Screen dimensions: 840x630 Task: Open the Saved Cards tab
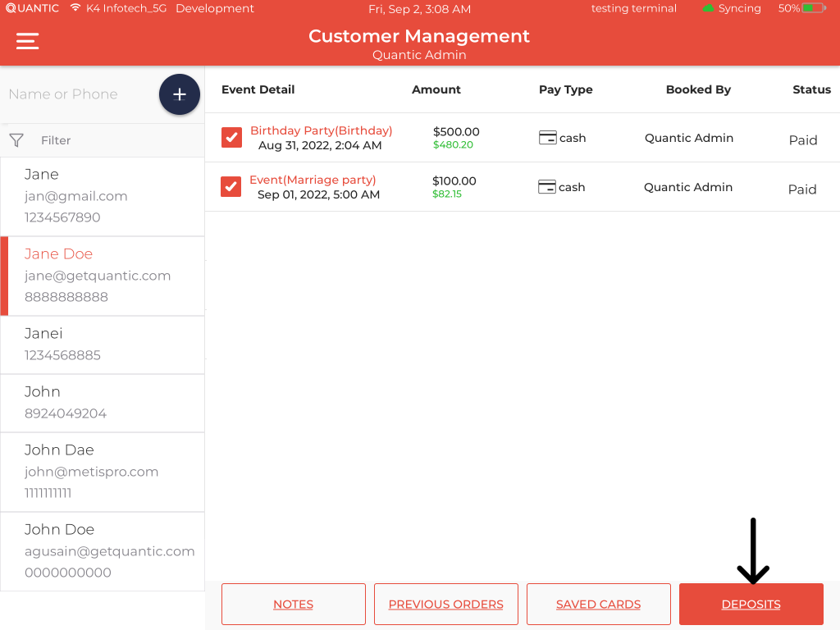click(598, 605)
